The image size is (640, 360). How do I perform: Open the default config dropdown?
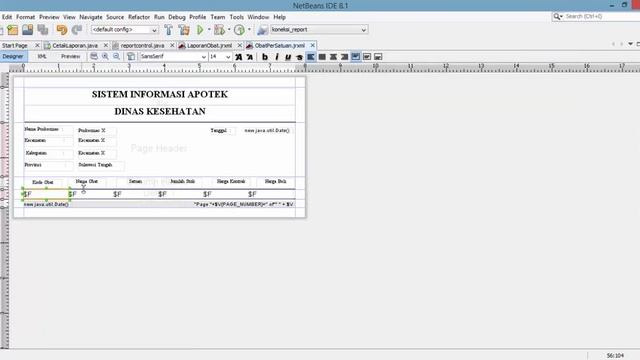(124, 30)
